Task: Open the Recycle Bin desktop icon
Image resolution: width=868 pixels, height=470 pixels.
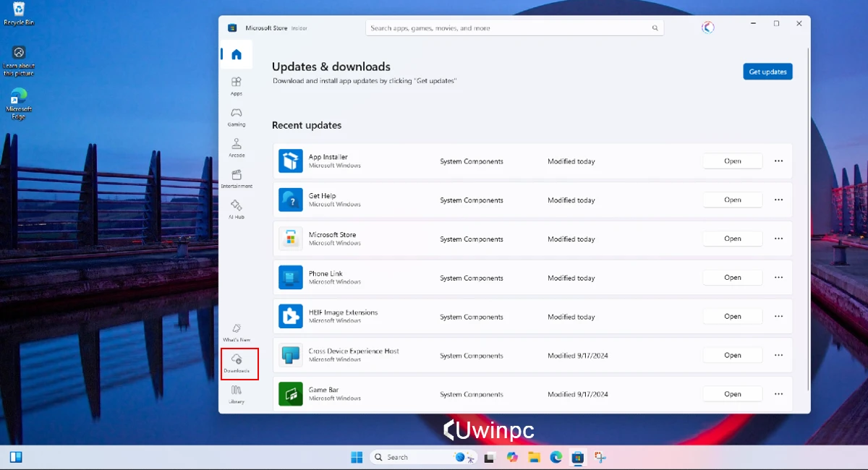Action: point(19,13)
